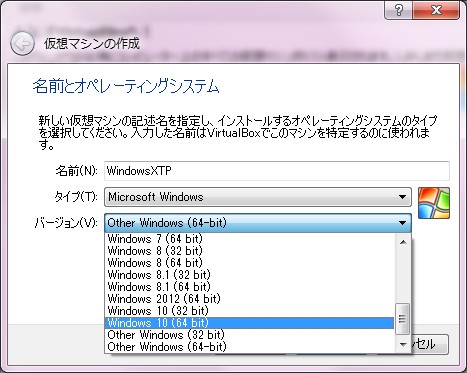Choose highlighted Windows 10 (64 bit) entry
This screenshot has width=467, height=373.
(x=249, y=323)
